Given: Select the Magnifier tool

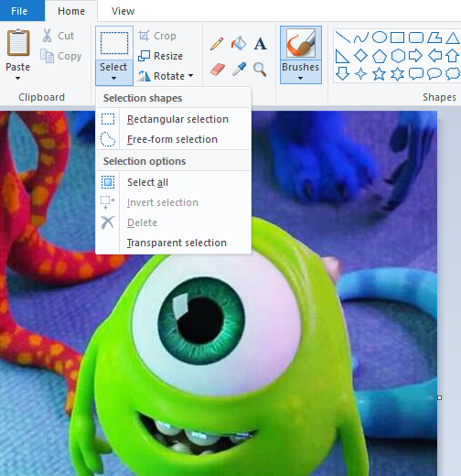Looking at the screenshot, I should click(260, 70).
